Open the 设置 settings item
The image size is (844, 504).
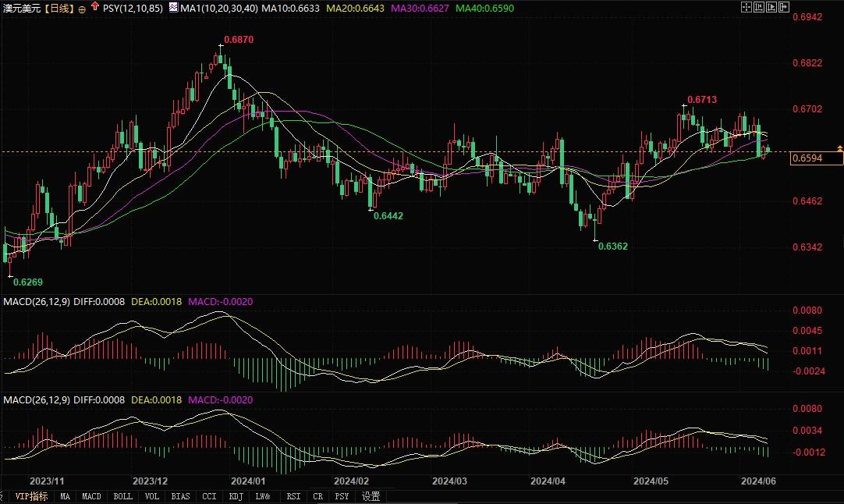[371, 496]
